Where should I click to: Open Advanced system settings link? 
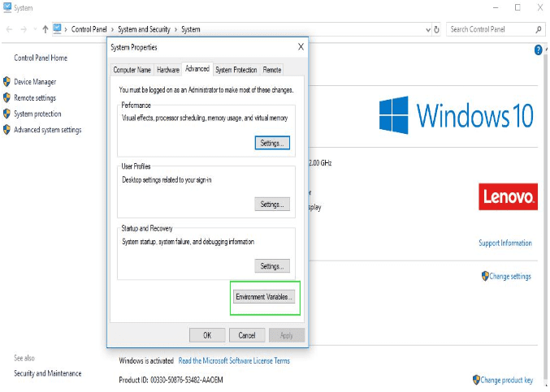(x=48, y=130)
